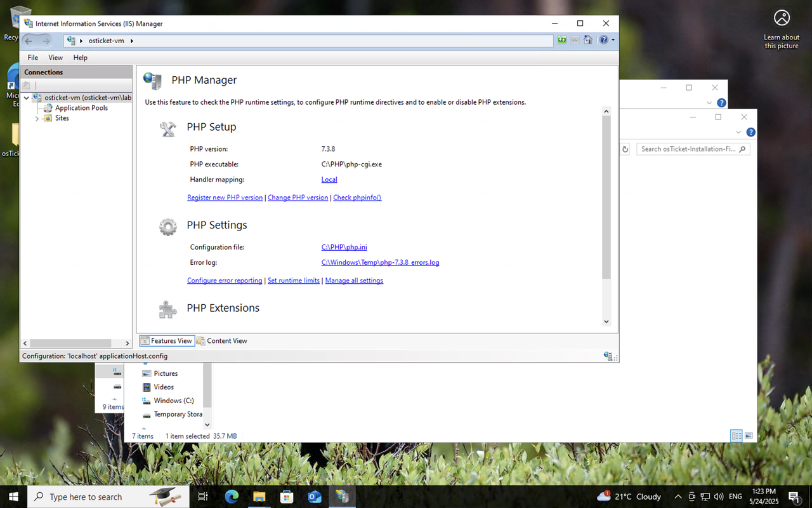812x508 pixels.
Task: Click Change PHP version link
Action: [298, 197]
